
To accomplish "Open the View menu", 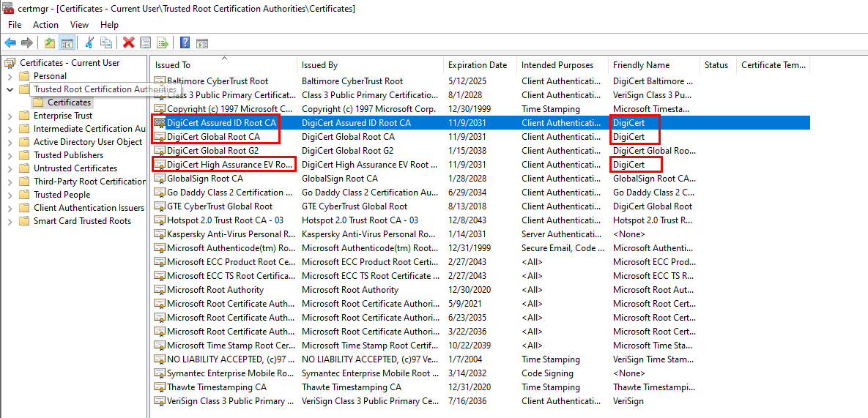I will [x=79, y=24].
